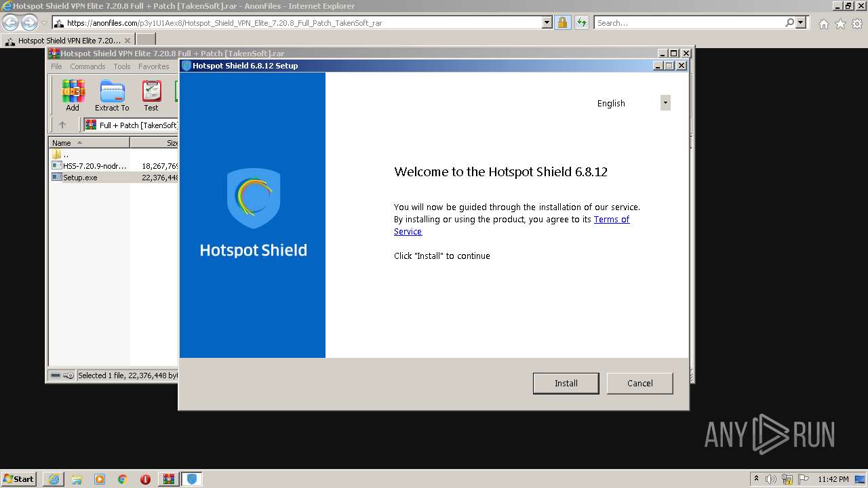Click the Internet Explorer back button
The height and width of the screenshot is (488, 868).
pos(11,22)
